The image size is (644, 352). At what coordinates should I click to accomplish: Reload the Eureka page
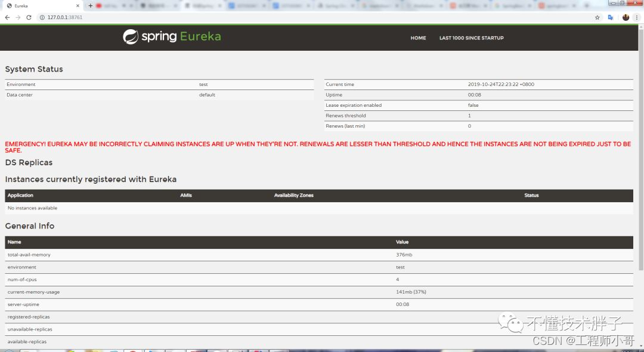click(29, 17)
